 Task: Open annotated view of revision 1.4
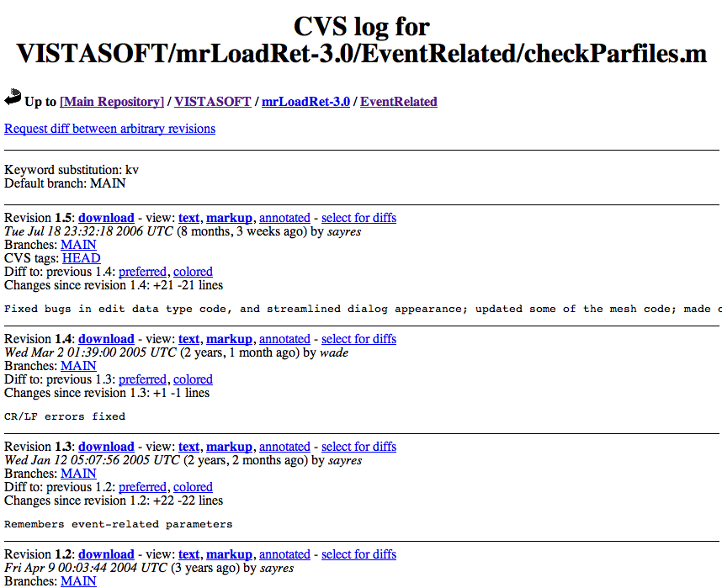(284, 339)
